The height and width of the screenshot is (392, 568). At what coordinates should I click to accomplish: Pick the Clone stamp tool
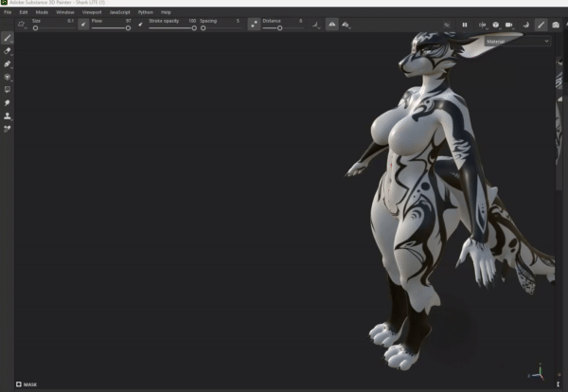click(x=8, y=116)
